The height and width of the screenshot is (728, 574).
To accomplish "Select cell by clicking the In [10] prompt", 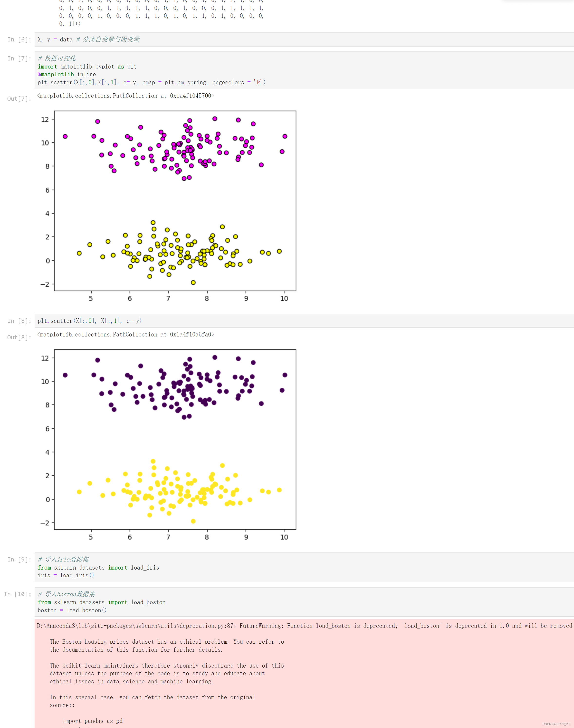I will [x=18, y=594].
